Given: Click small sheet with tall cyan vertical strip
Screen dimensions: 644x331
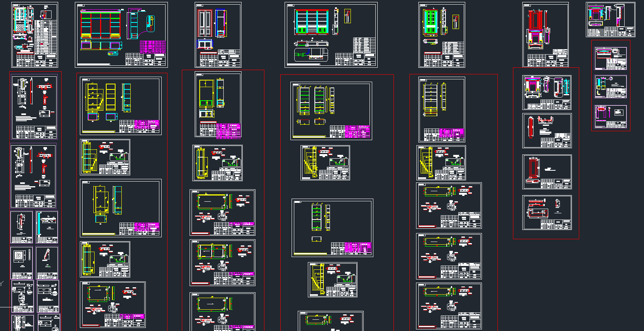Looking at the screenshot, I should [47, 227].
